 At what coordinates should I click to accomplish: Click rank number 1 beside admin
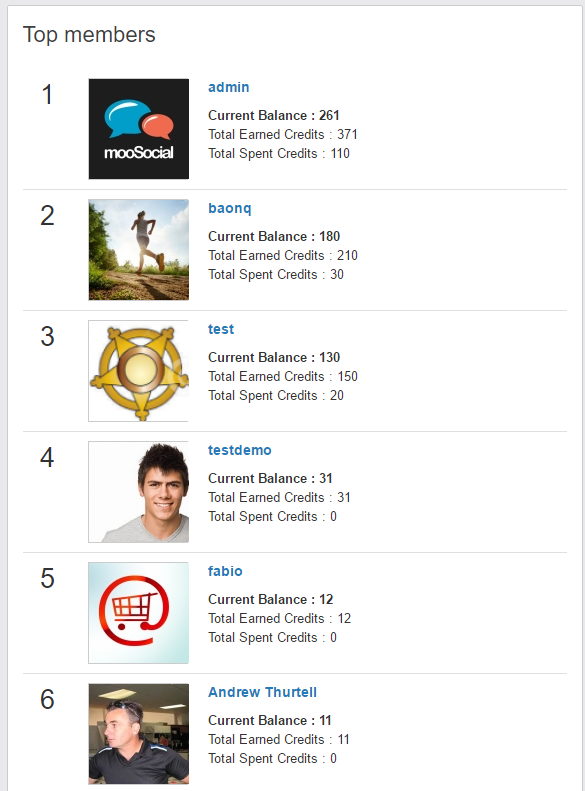click(47, 95)
